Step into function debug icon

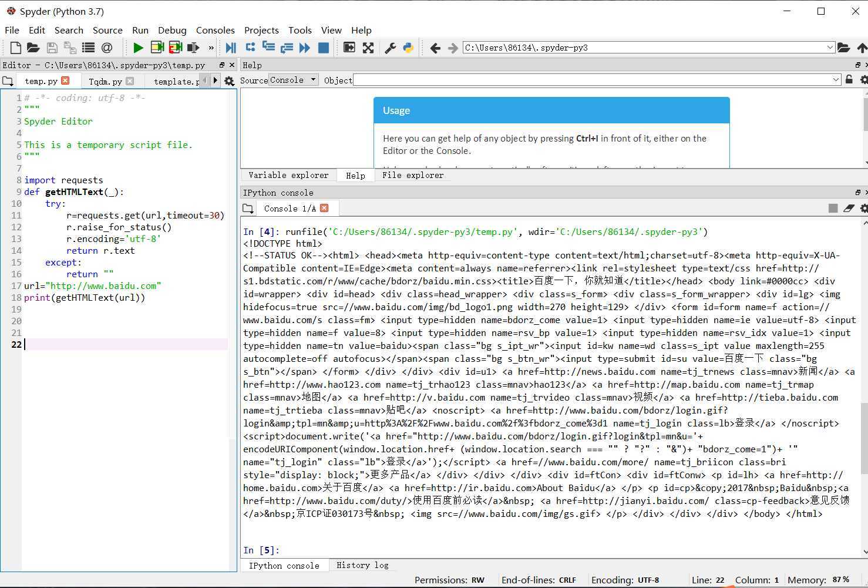(268, 48)
